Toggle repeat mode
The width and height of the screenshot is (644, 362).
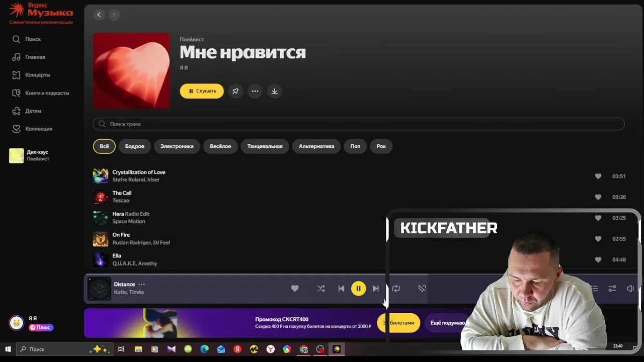[x=396, y=289]
